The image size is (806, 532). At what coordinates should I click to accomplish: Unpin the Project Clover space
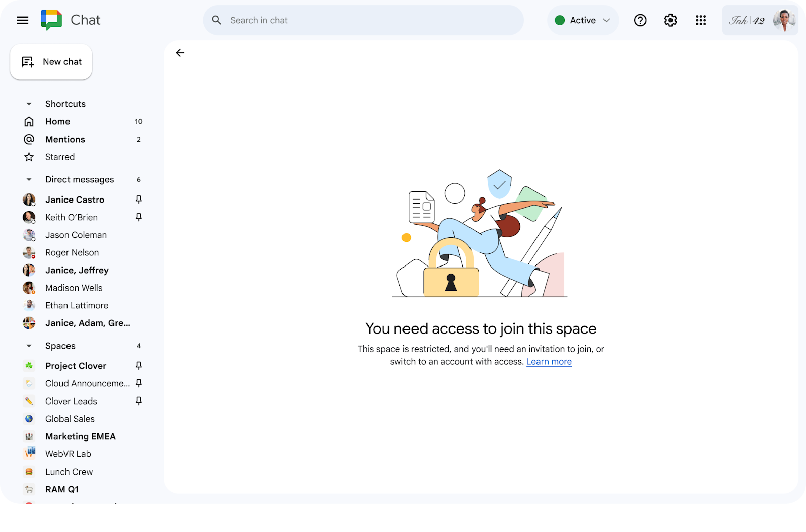tap(139, 366)
